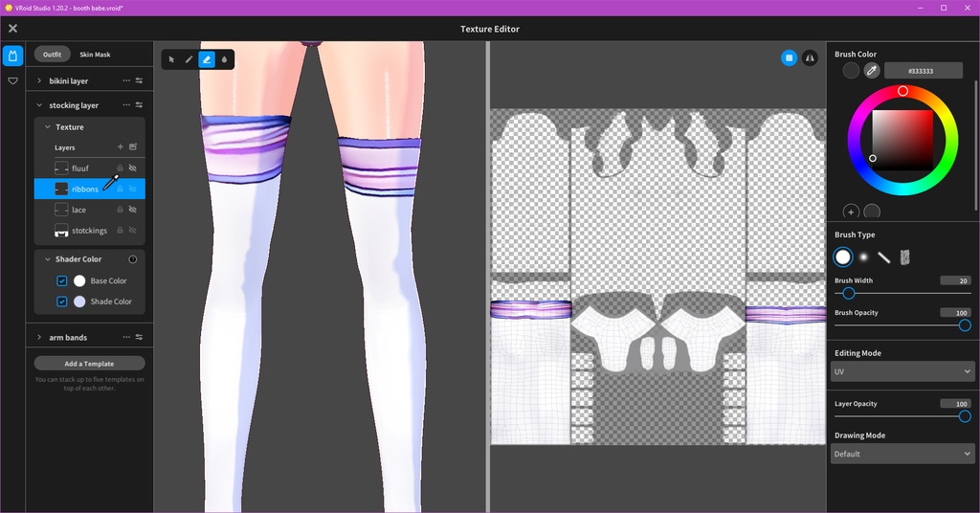Open the stocking layer more options menu

coord(126,105)
